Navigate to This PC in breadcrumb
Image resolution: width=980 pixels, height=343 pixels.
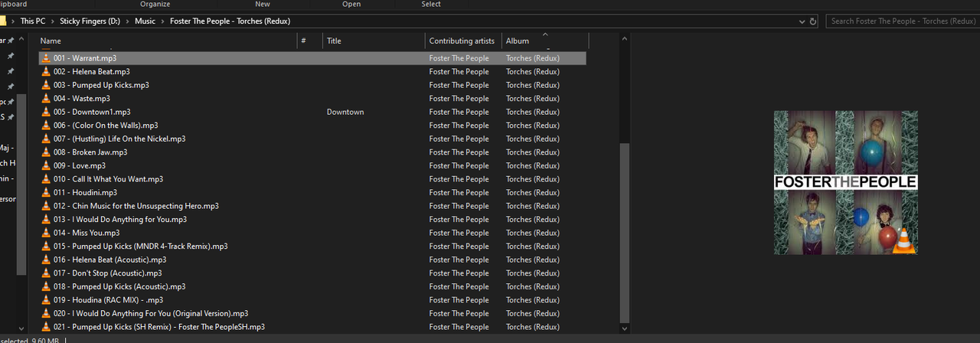(x=33, y=21)
